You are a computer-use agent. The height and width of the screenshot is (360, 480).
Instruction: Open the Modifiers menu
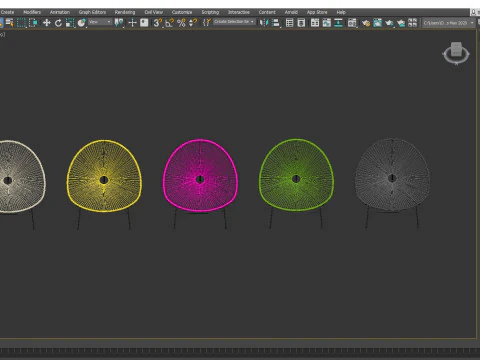(x=32, y=12)
